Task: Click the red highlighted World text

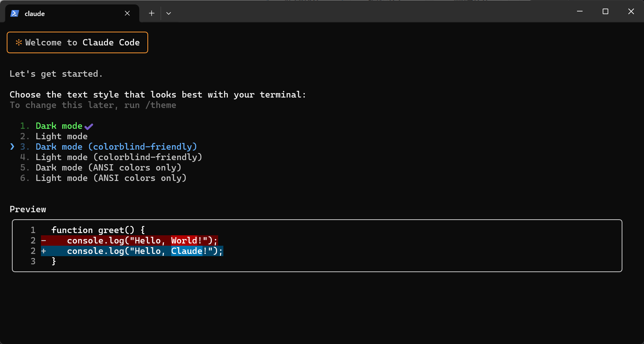Action: pos(184,241)
